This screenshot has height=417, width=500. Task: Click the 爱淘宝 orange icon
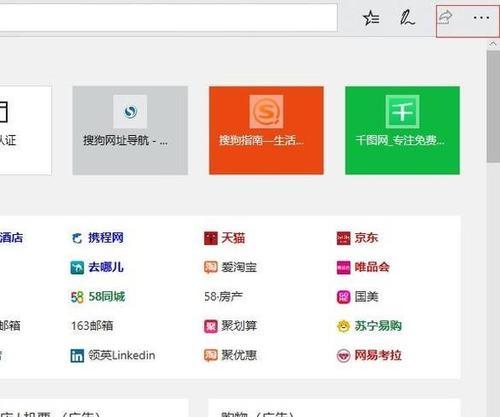(211, 268)
